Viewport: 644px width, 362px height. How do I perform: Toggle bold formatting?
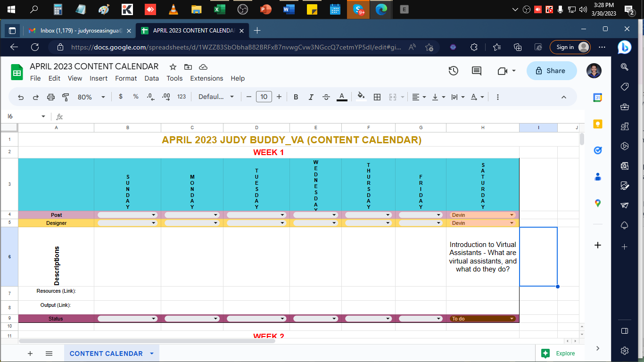(296, 97)
